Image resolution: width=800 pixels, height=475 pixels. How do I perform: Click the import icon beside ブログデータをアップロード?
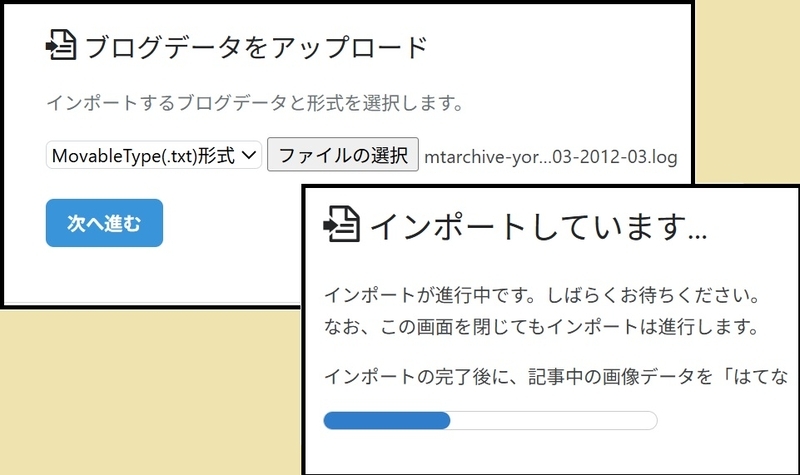pos(61,45)
